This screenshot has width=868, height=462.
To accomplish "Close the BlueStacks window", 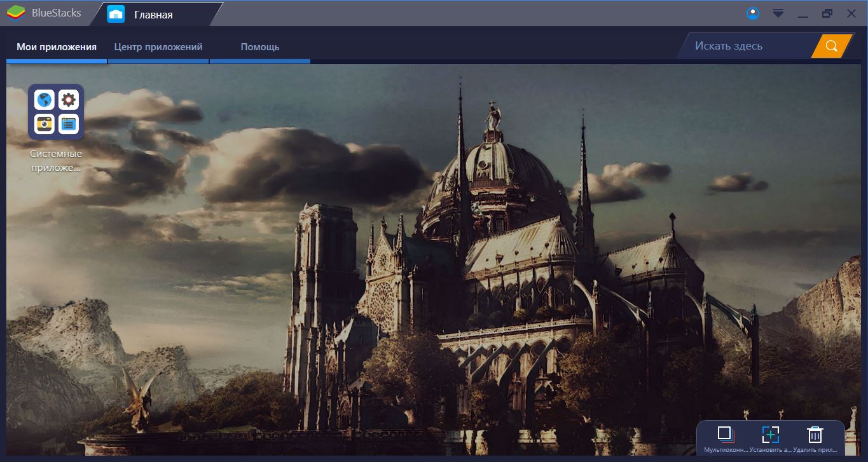I will [x=851, y=13].
